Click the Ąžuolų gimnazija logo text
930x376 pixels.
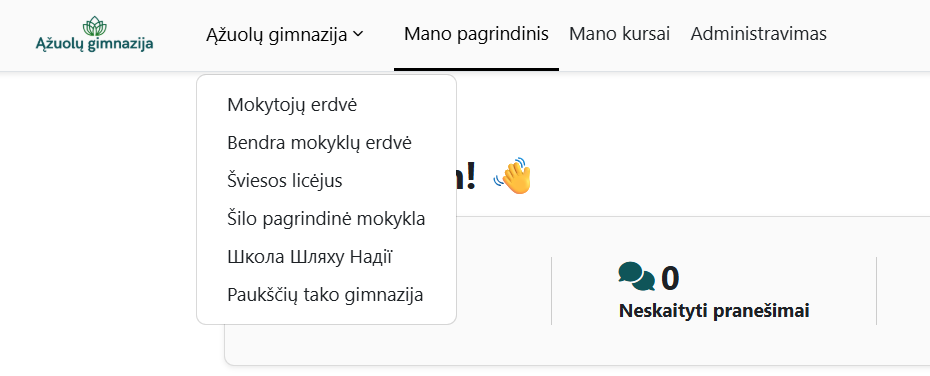click(94, 44)
